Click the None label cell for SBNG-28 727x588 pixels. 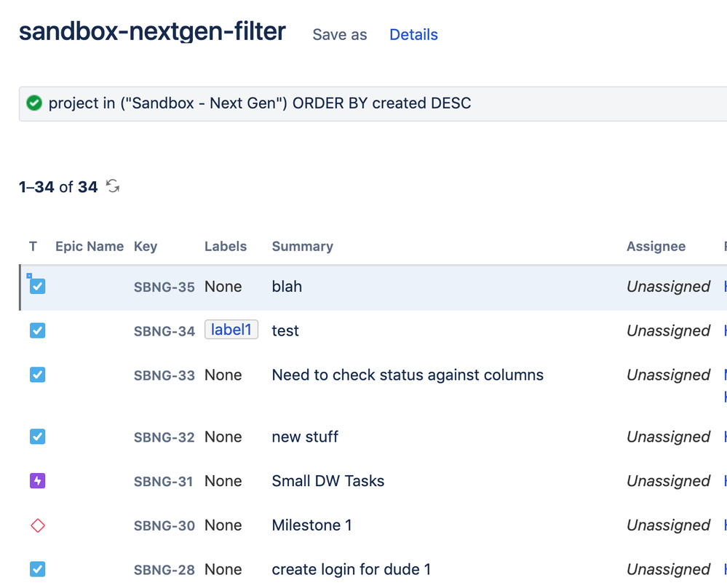[223, 570]
